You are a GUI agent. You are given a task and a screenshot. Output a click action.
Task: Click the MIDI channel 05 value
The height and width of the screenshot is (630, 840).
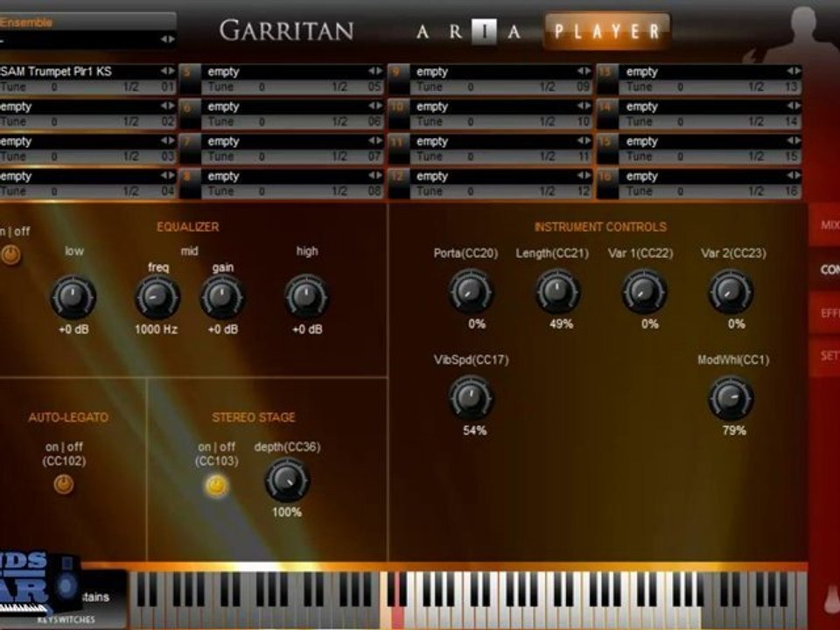pos(374,87)
